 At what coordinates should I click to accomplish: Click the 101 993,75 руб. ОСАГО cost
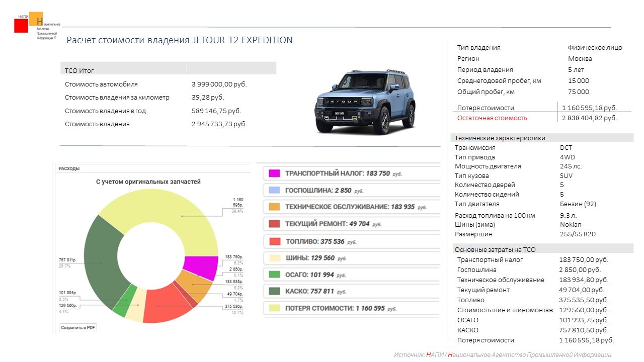pyautogui.click(x=584, y=320)
